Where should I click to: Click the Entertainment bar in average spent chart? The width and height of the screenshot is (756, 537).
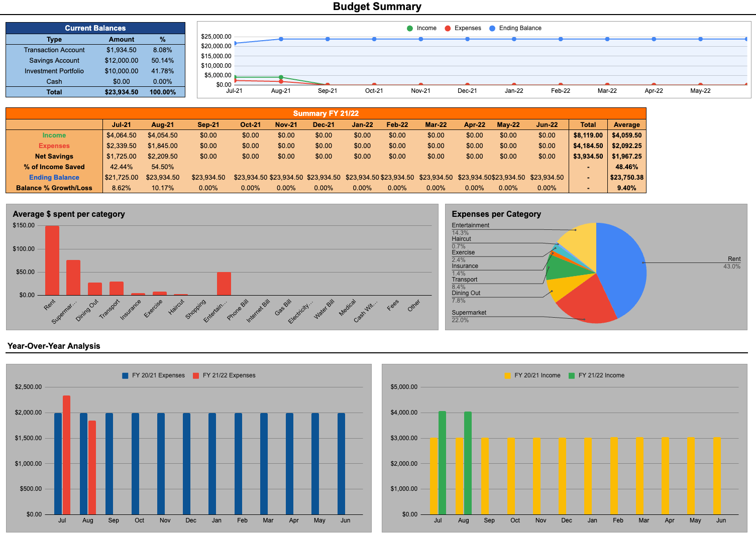point(224,284)
